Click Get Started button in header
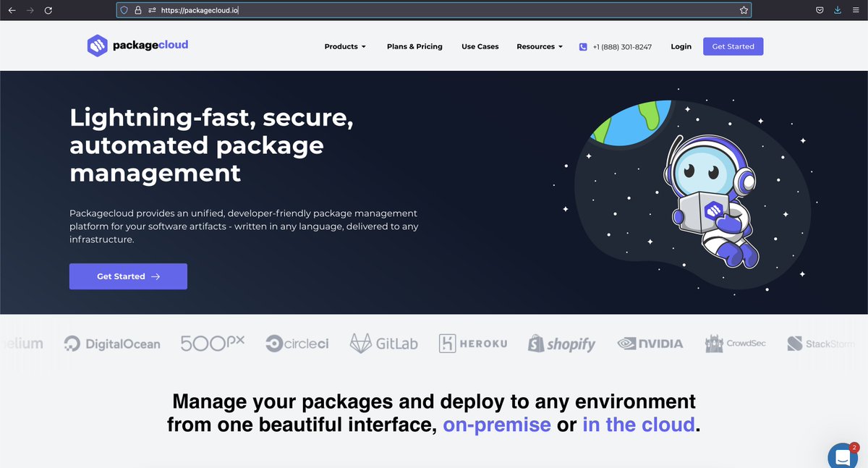 733,46
